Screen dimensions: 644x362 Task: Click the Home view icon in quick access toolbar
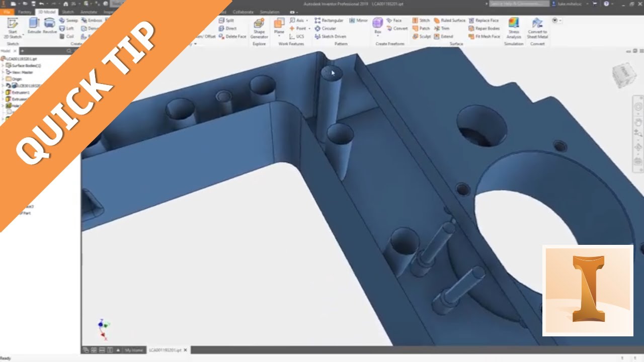(x=65, y=4)
